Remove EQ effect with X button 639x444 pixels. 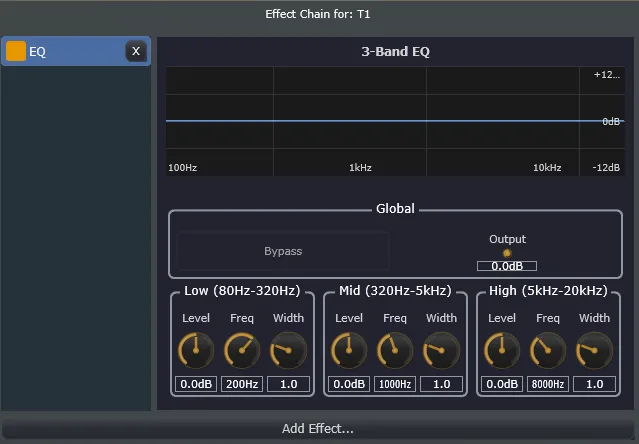(136, 52)
